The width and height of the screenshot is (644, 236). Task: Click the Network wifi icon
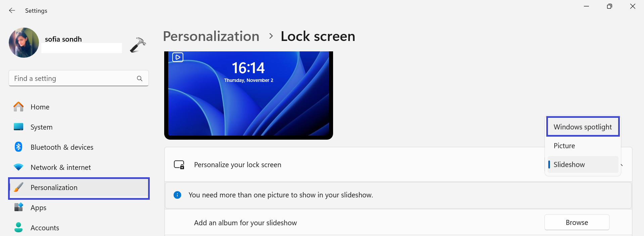point(18,167)
